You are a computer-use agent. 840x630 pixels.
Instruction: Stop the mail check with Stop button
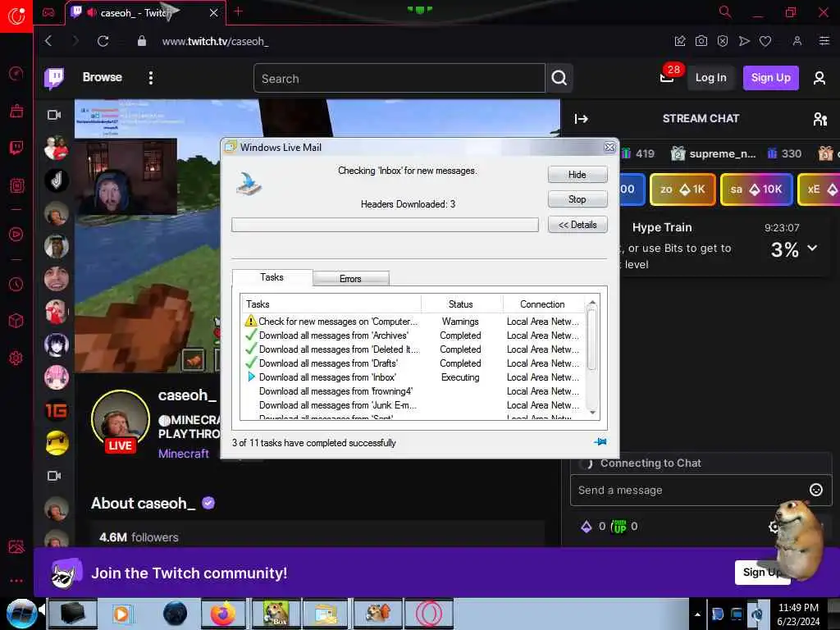click(577, 199)
